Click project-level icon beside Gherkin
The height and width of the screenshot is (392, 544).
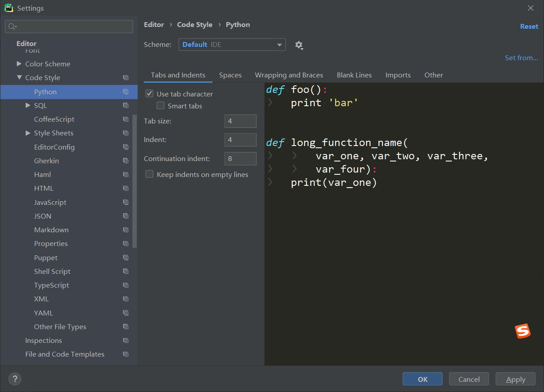(126, 161)
